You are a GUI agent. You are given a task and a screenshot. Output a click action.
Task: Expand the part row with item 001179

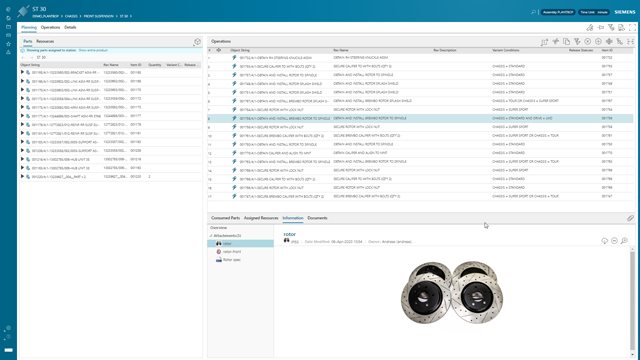point(22,124)
